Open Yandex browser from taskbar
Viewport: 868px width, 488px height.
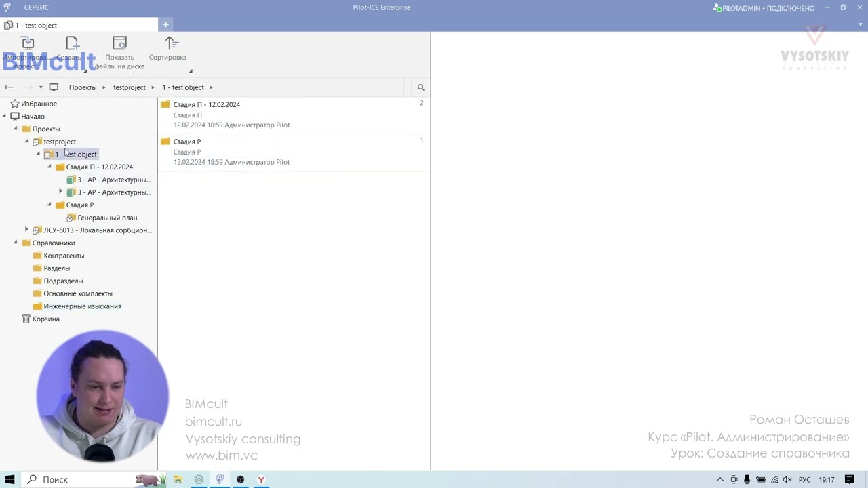(261, 479)
